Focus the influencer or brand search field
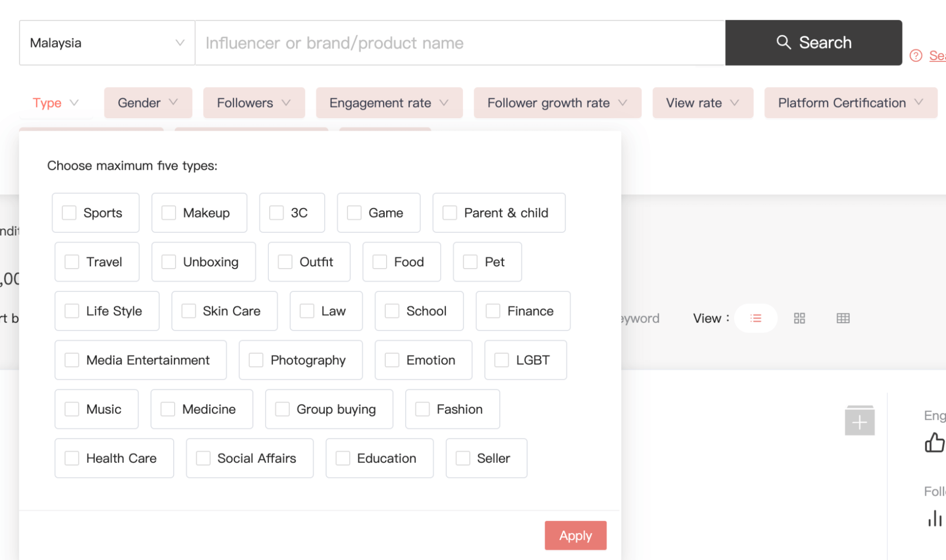The height and width of the screenshot is (560, 946). 460,43
